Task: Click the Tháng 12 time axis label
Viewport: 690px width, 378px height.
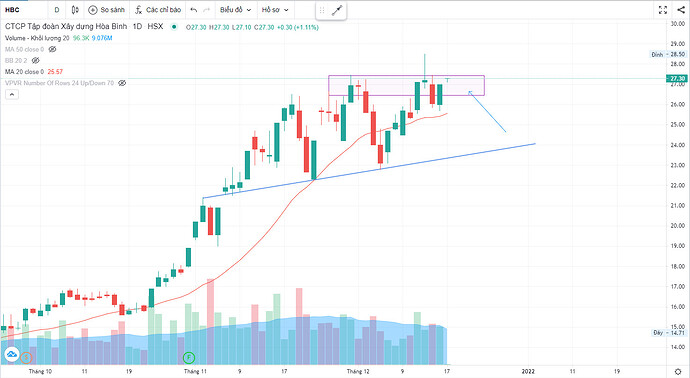Action: (358, 371)
